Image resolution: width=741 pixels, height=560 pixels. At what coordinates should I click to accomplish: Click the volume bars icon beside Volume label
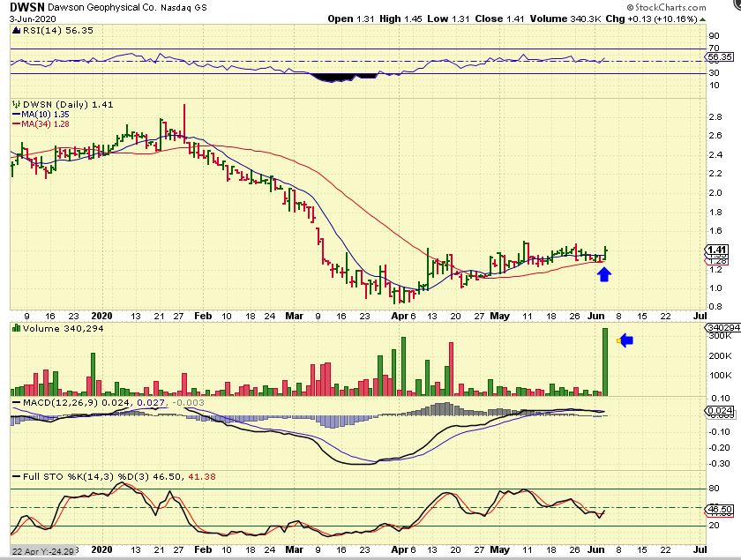pos(17,328)
